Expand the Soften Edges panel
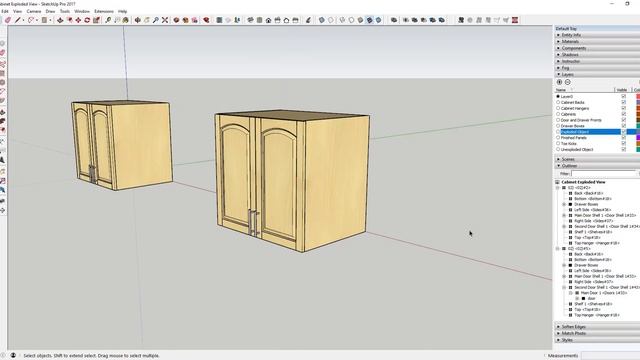 coord(597,327)
